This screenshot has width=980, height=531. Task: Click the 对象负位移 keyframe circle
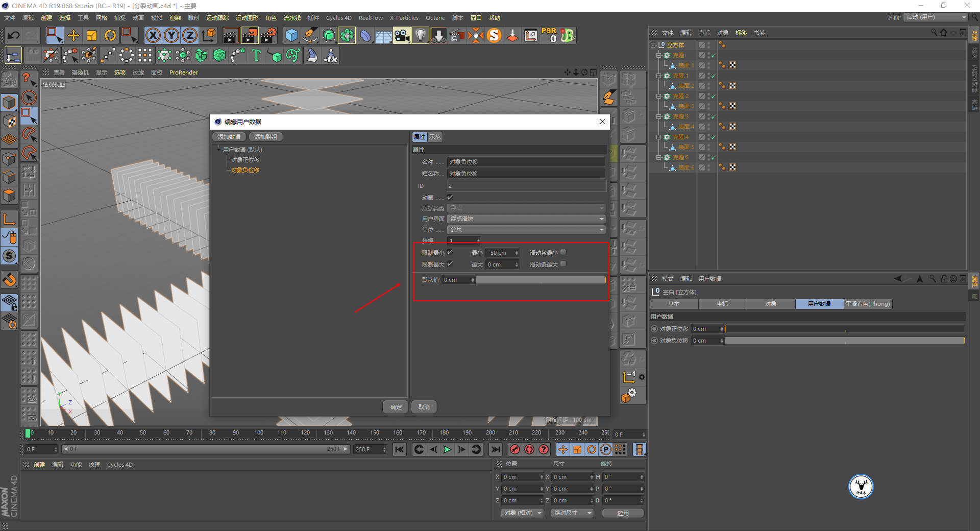click(654, 341)
